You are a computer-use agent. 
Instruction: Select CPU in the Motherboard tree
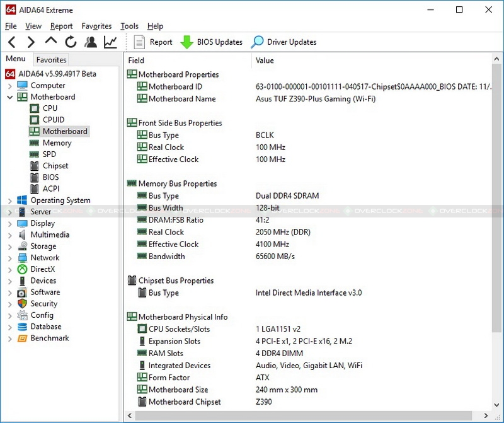pos(50,108)
